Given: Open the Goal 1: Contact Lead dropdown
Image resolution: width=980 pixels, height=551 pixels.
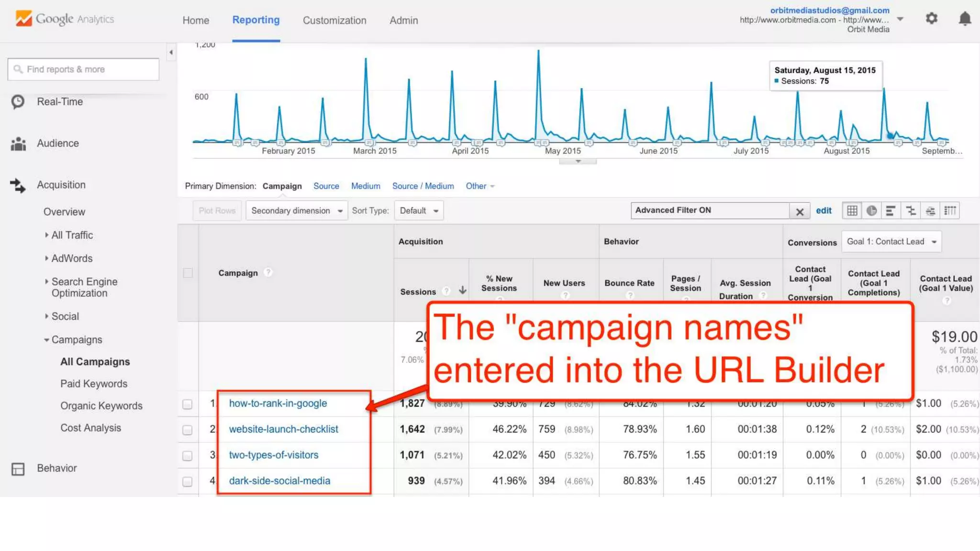Looking at the screenshot, I should pos(891,242).
